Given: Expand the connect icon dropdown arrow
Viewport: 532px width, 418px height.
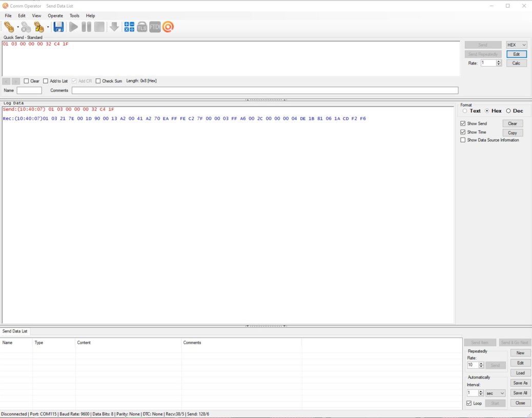Looking at the screenshot, I should pos(17,27).
